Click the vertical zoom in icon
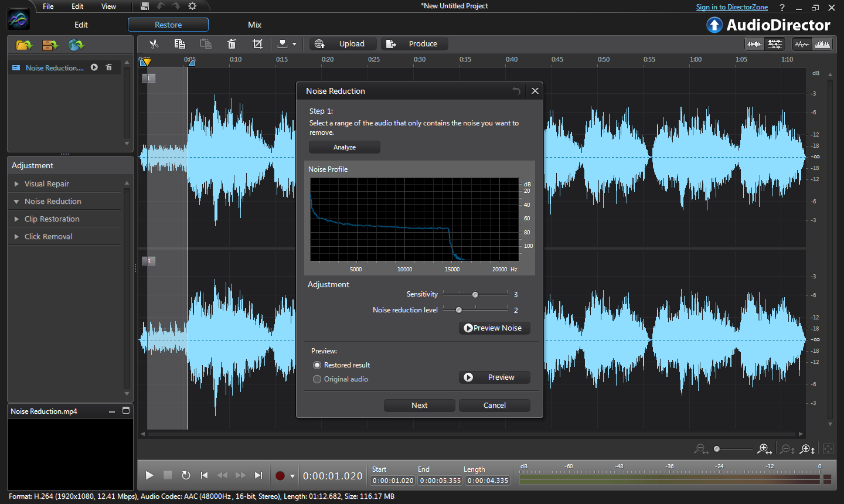 point(808,449)
